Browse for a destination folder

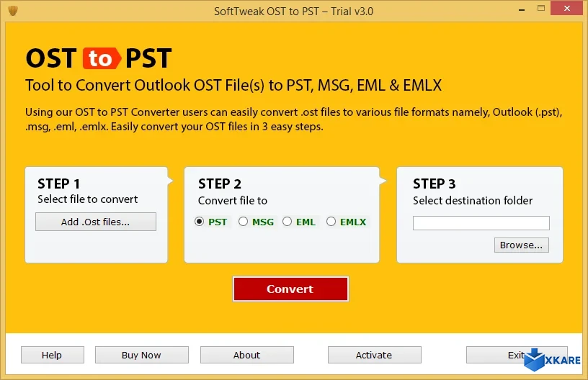pyautogui.click(x=521, y=245)
